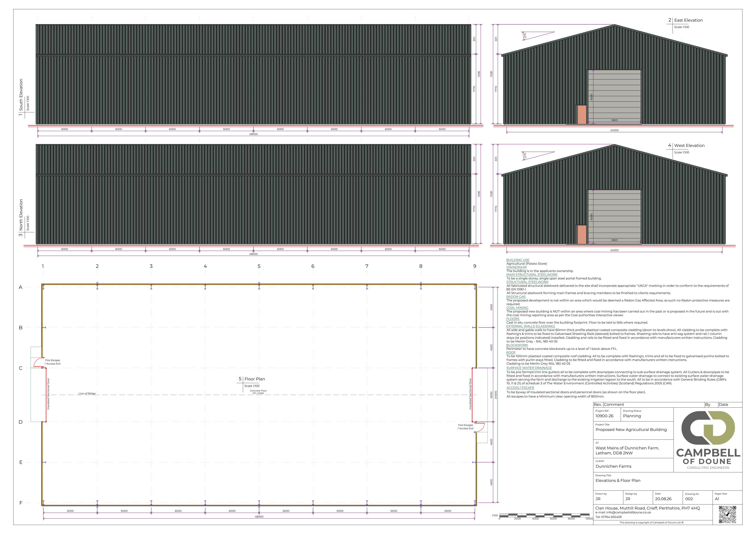Click telephone number '01764 655459'
The image size is (756, 534).
click(611, 517)
